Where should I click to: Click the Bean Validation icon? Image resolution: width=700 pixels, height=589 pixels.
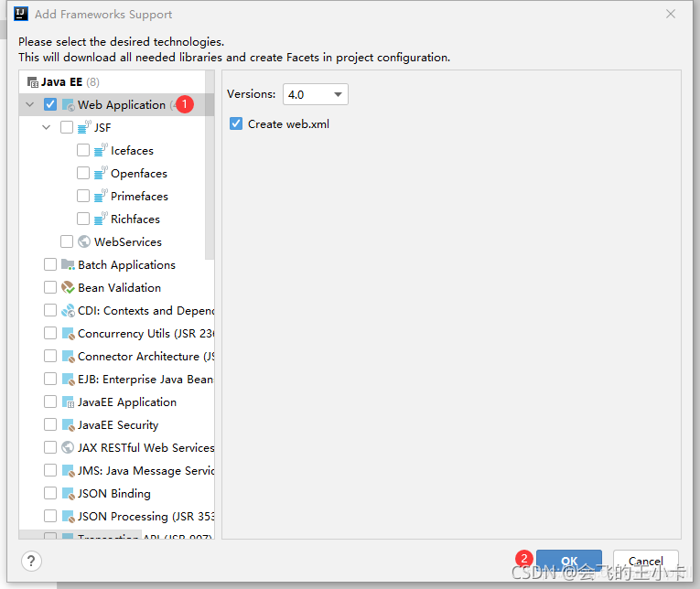[68, 287]
